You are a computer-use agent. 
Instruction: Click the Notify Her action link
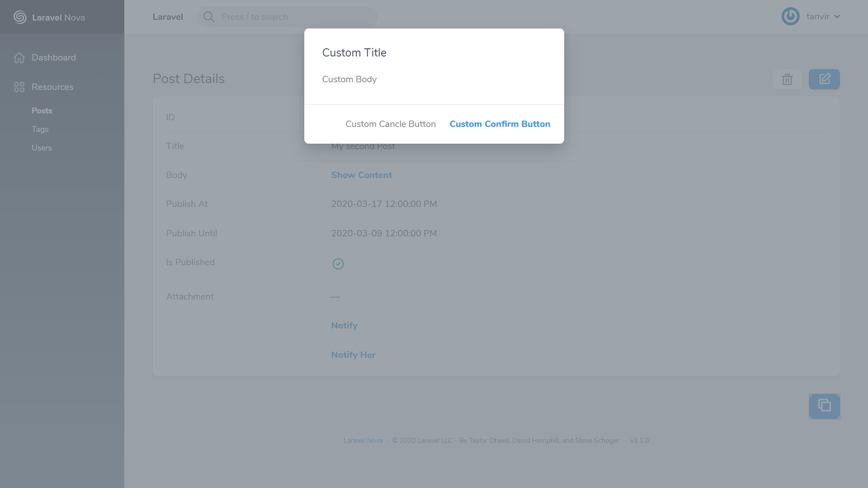(353, 355)
